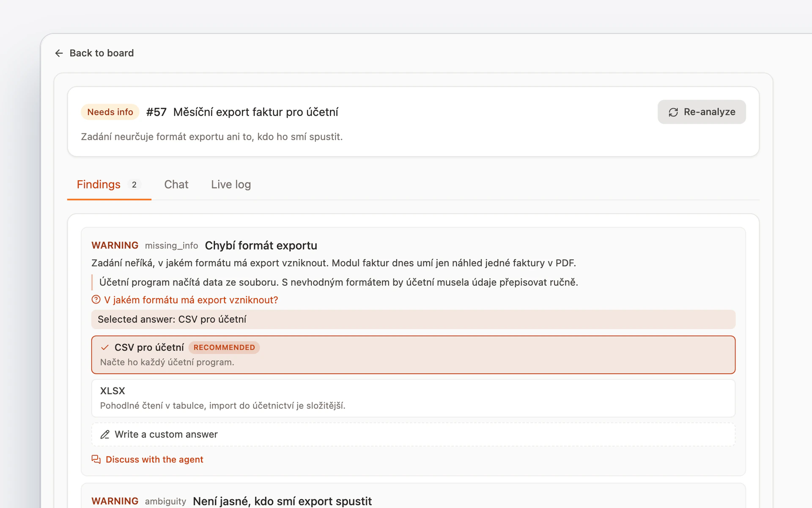Click the pencil icon for custom answer
The width and height of the screenshot is (812, 508).
click(x=105, y=434)
